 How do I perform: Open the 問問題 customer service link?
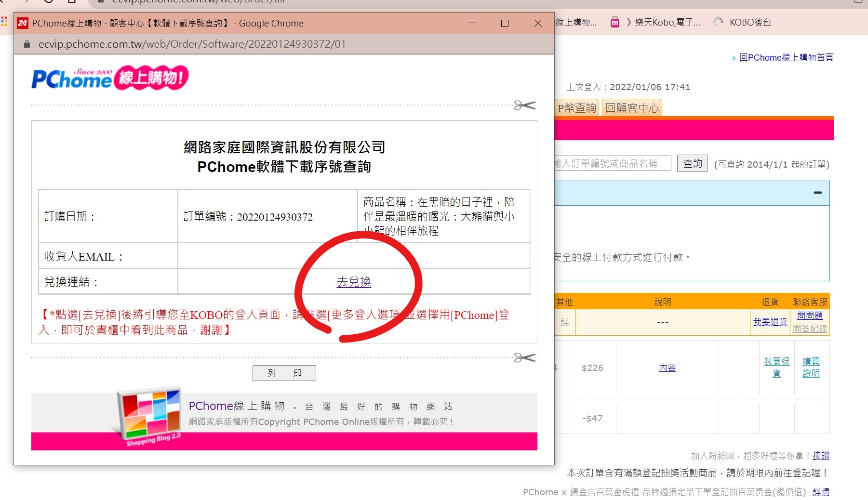[810, 316]
